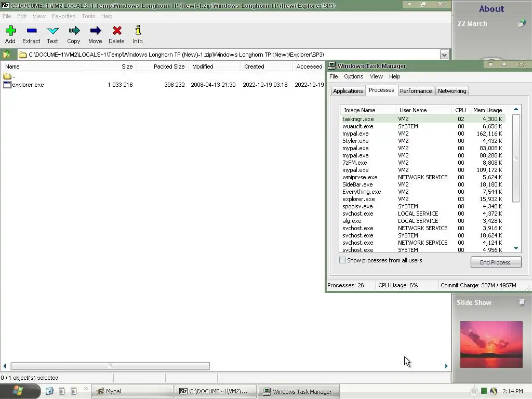Image resolution: width=532 pixels, height=399 pixels.
Task: Click the Copy toolbar icon
Action: (x=74, y=31)
